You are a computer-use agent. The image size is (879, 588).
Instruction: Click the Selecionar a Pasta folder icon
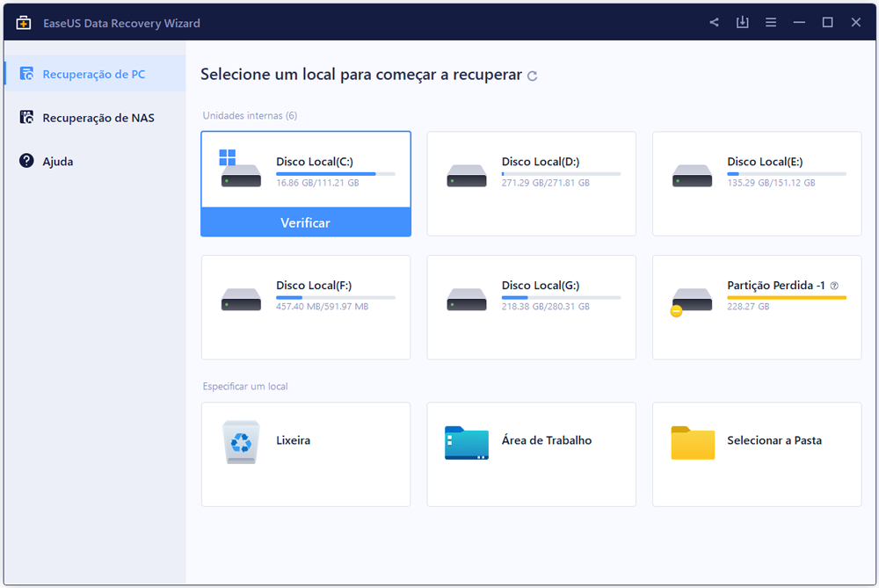pyautogui.click(x=693, y=442)
